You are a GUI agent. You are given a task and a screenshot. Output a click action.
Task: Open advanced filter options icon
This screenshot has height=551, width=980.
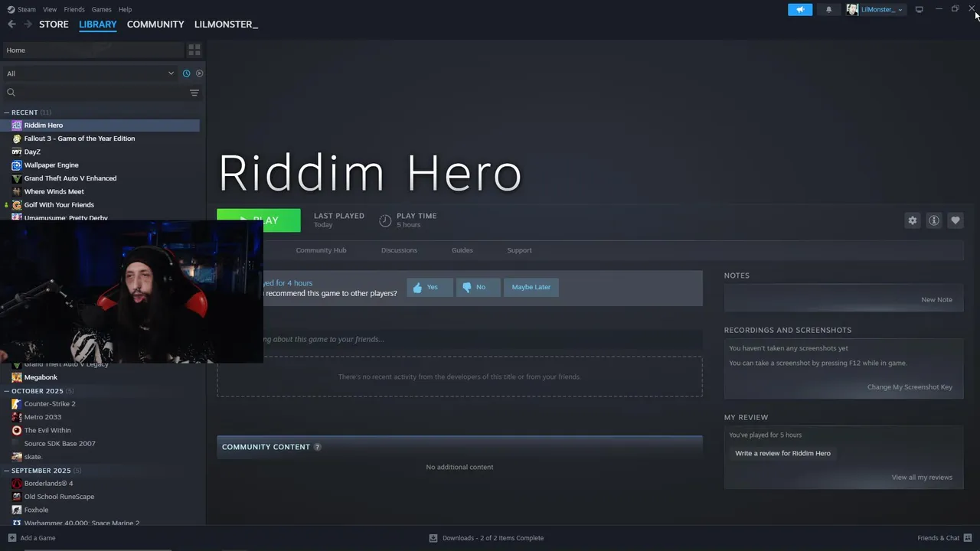(194, 93)
